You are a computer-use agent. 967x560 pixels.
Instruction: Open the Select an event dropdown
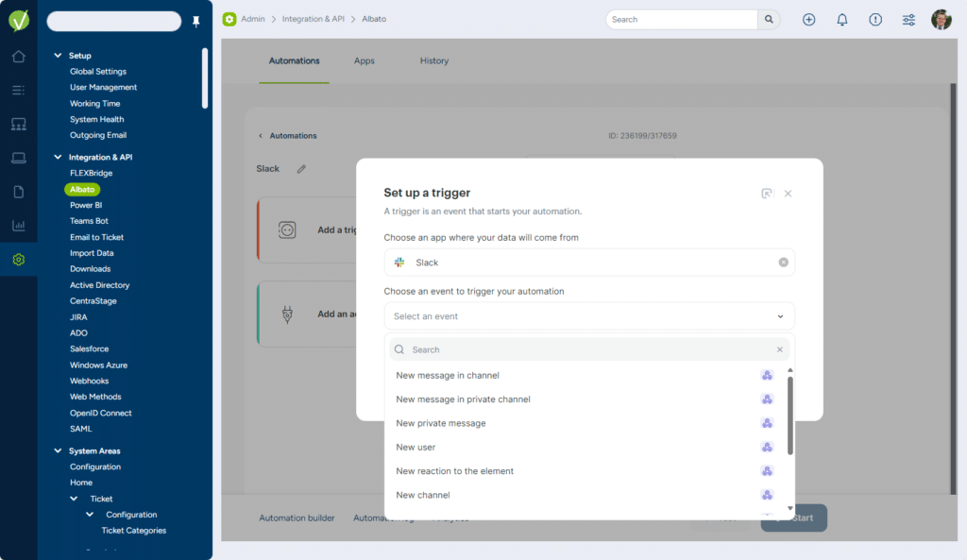(589, 316)
